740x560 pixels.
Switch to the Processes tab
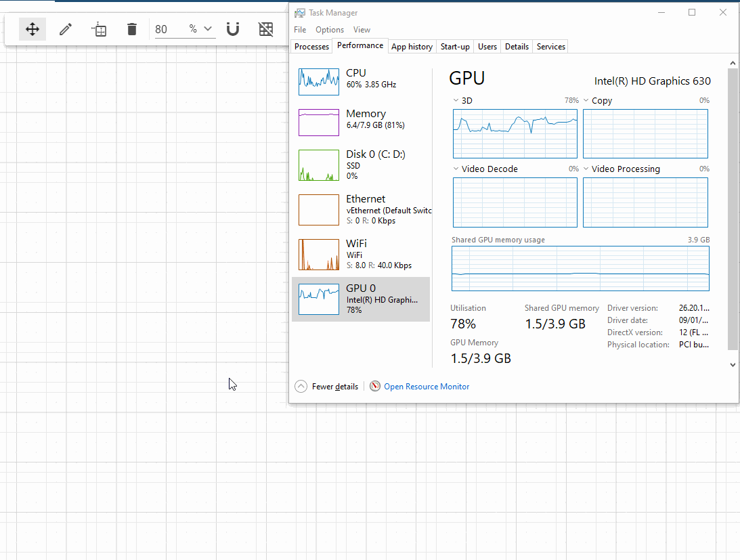click(311, 47)
